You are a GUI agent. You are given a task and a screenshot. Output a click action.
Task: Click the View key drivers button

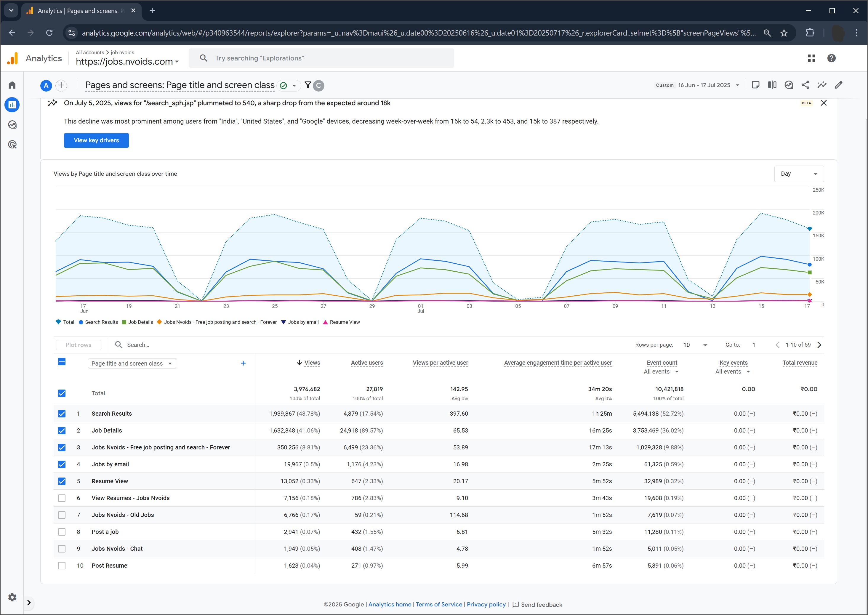[96, 140]
